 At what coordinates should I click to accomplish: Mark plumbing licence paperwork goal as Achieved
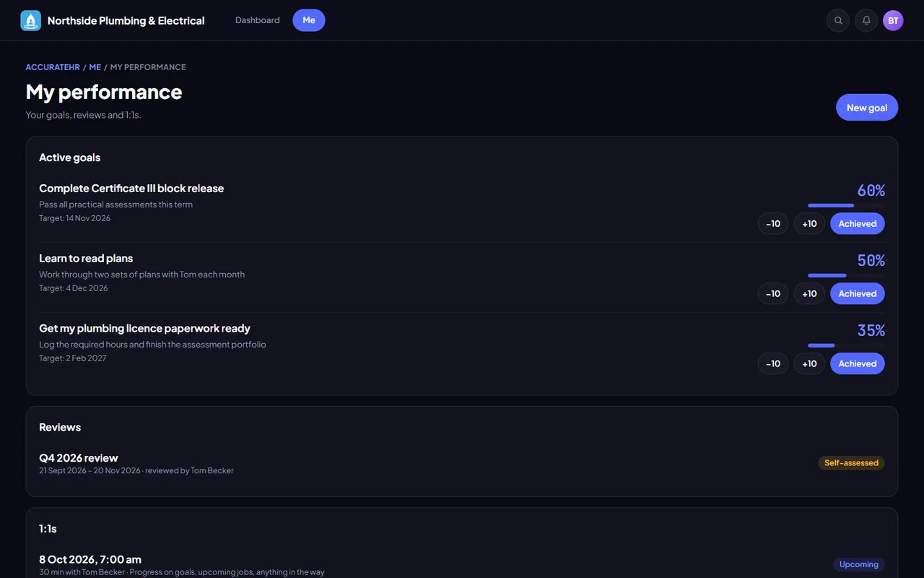(x=858, y=364)
